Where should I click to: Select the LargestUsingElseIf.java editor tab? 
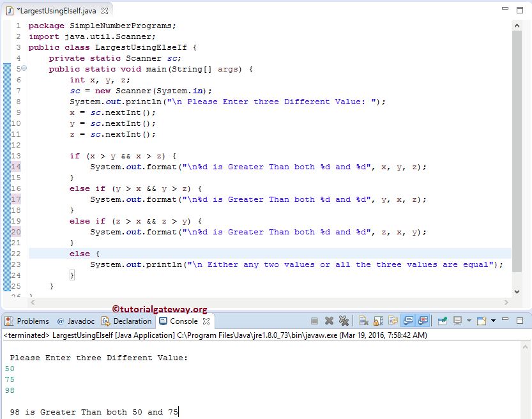(x=57, y=10)
